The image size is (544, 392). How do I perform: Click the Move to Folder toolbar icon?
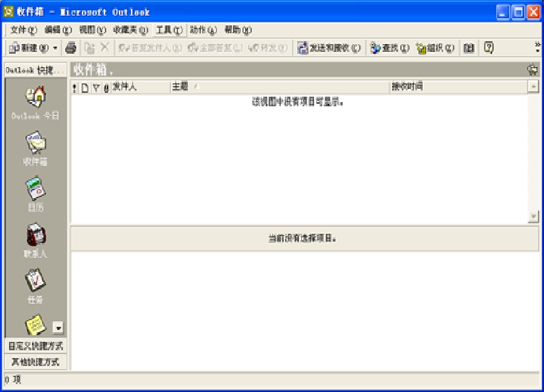pos(89,48)
